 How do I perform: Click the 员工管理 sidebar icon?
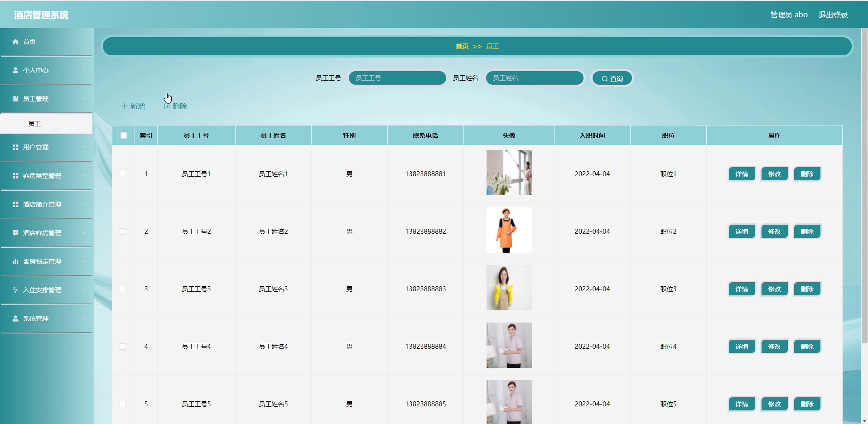15,99
